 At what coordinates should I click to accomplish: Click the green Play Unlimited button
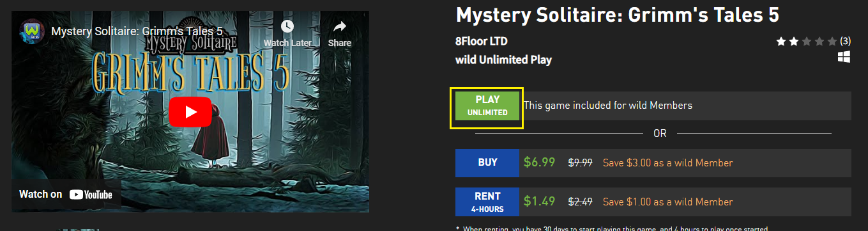pos(487,106)
